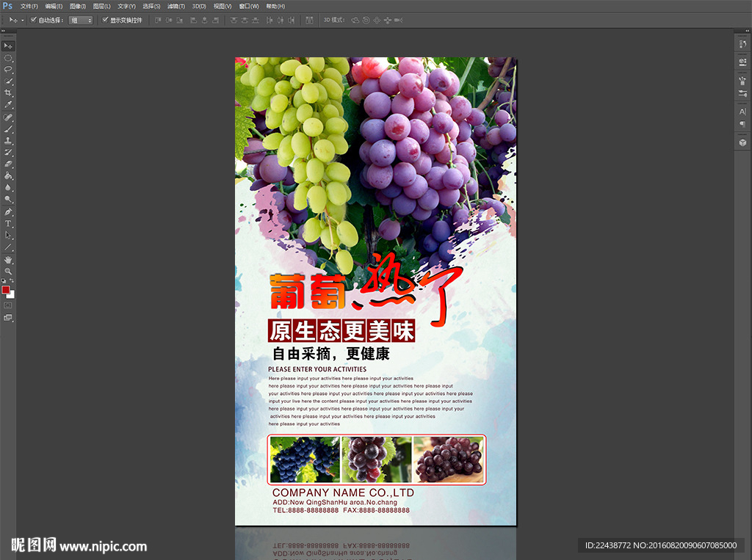Click the foreground red color swatch
The width and height of the screenshot is (752, 560).
6,290
